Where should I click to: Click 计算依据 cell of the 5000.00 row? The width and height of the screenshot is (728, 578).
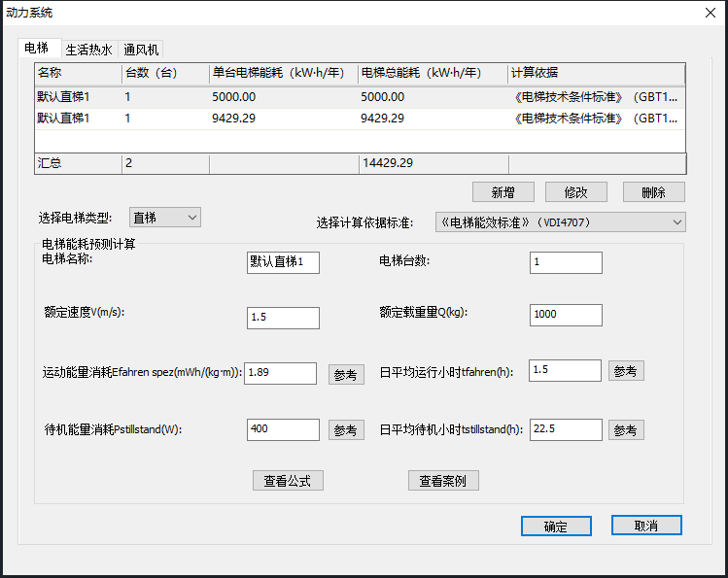click(596, 97)
